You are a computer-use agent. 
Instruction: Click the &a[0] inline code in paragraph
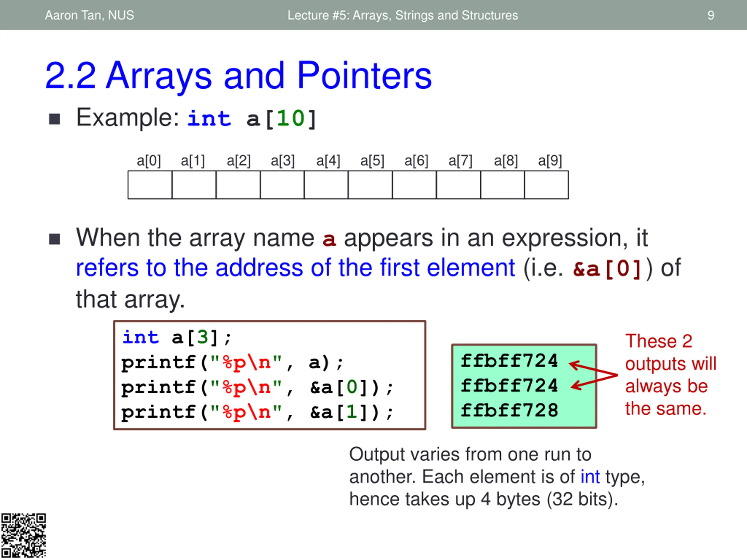[x=607, y=269]
